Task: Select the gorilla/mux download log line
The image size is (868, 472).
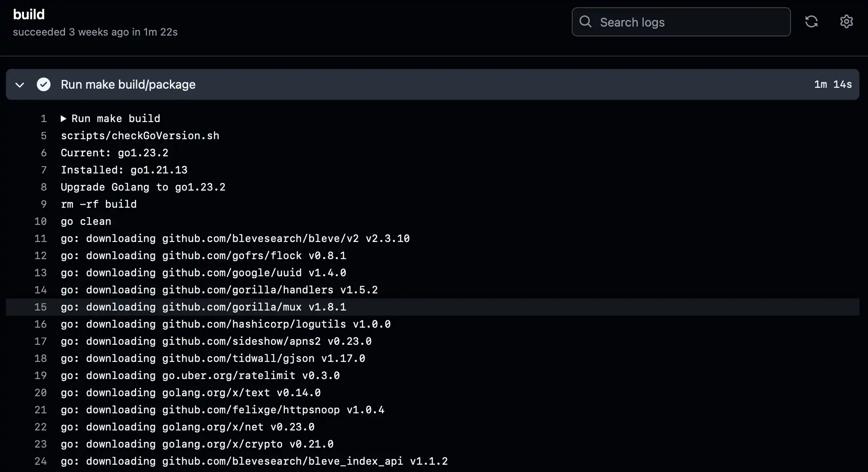Action: (204, 307)
